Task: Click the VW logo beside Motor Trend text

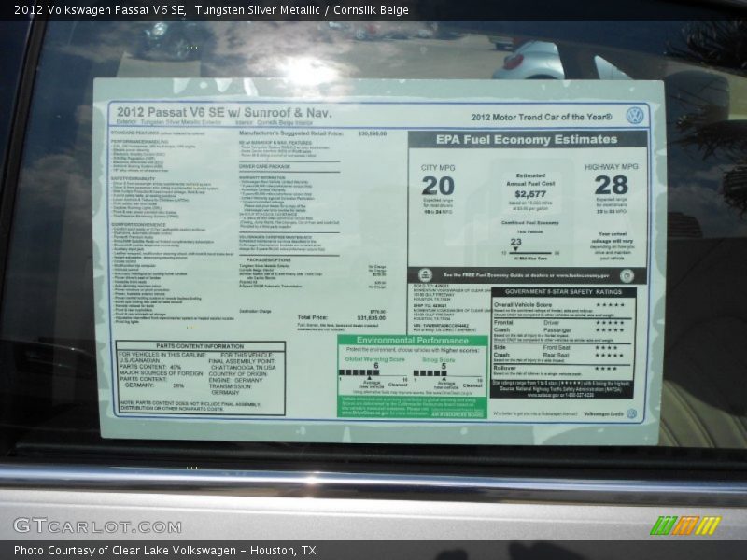Action: (635, 116)
